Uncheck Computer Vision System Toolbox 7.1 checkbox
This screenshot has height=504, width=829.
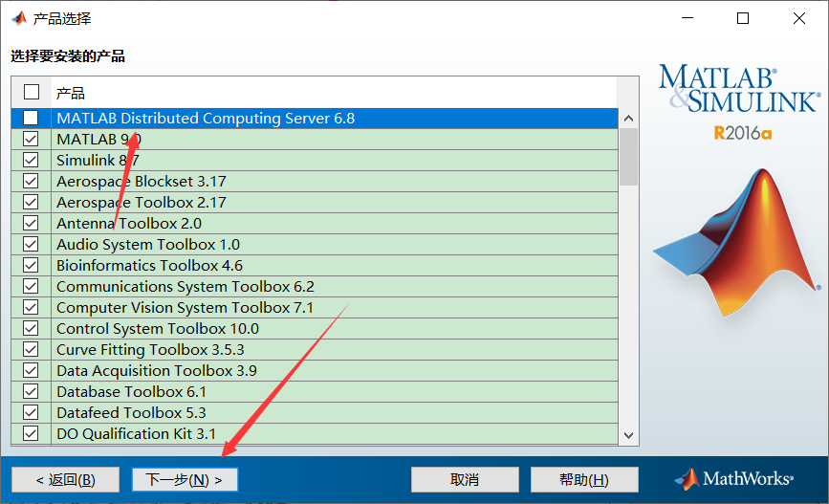point(31,307)
